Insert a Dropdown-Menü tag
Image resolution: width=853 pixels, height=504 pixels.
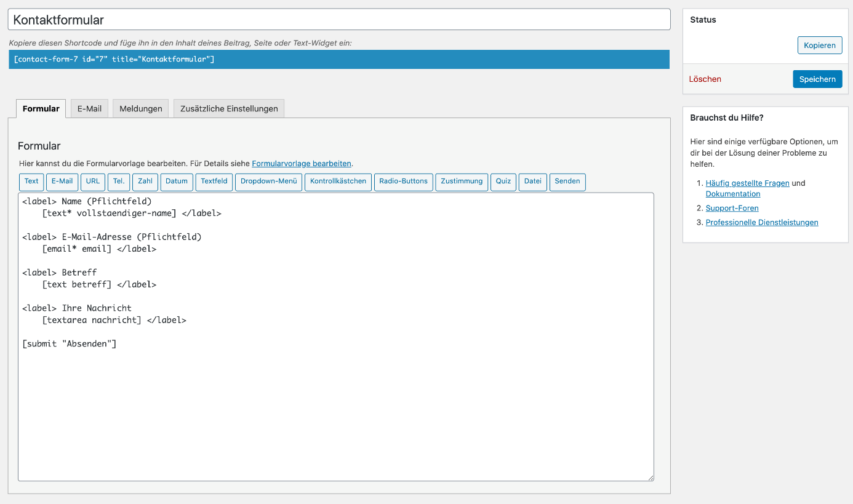268,182
